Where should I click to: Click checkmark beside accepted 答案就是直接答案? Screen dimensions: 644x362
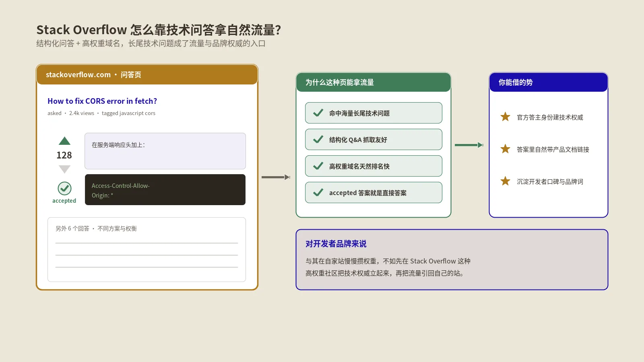[x=318, y=193]
